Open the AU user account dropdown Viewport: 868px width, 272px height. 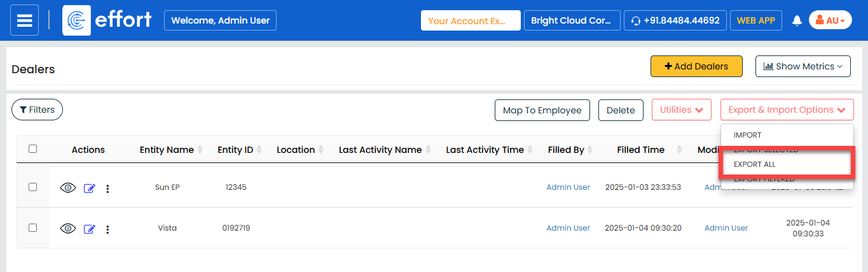point(830,20)
